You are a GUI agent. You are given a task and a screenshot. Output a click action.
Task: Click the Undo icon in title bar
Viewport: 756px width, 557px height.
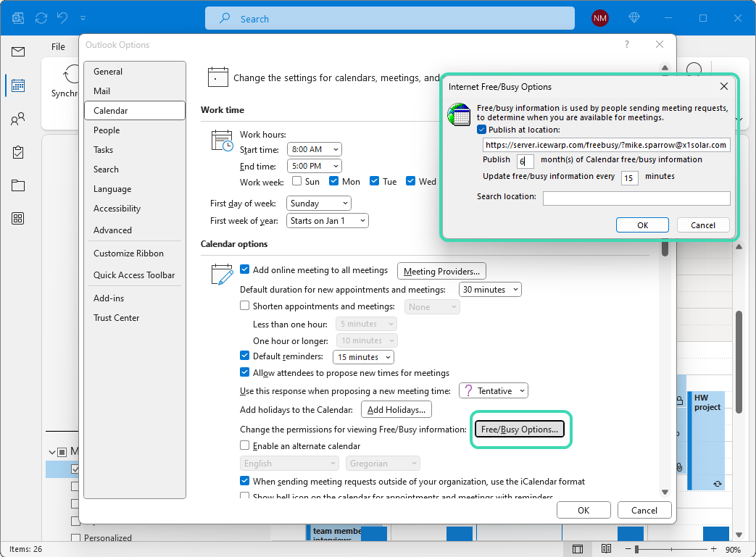click(x=62, y=18)
